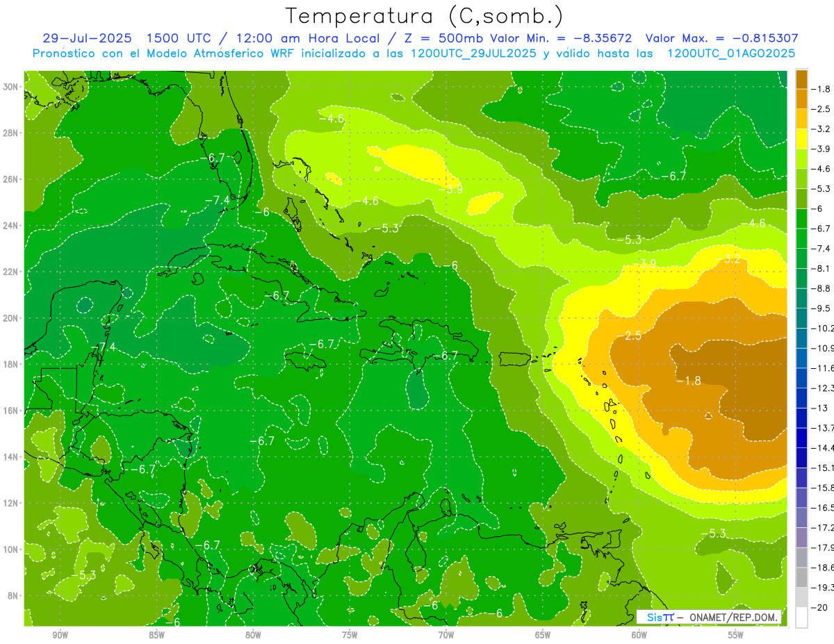Click the topmost brown-orange legend swatch

point(801,79)
